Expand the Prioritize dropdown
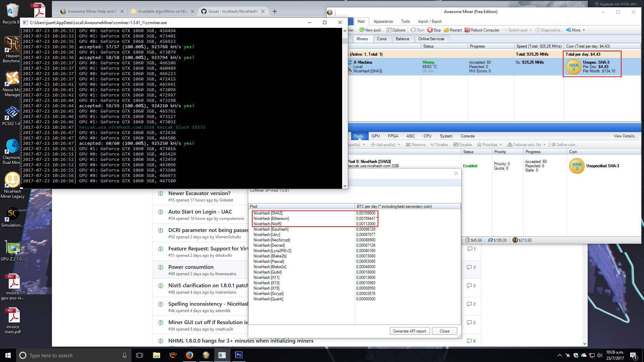The height and width of the screenshot is (362, 644). pos(501,145)
